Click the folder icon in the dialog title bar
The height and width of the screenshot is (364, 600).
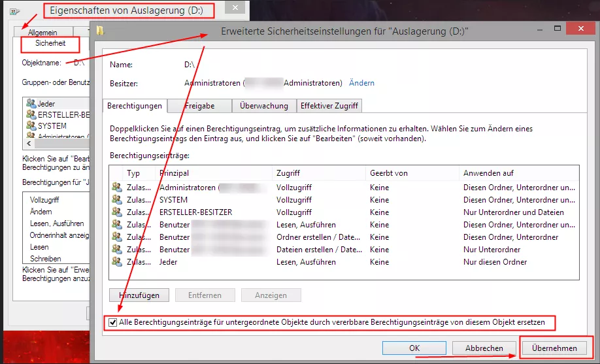point(100,31)
